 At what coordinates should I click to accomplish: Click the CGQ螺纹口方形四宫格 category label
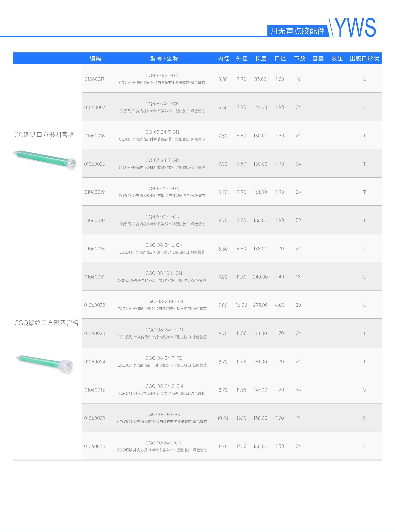[x=46, y=323]
